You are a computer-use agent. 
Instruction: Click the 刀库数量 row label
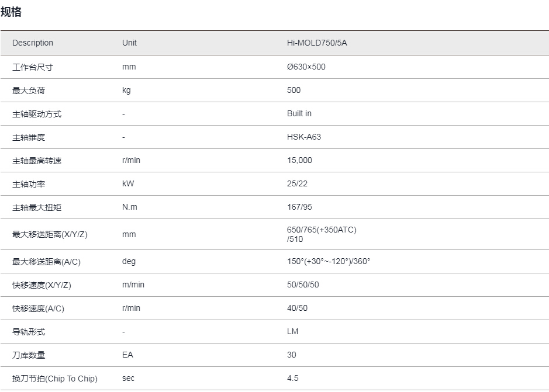(x=29, y=355)
